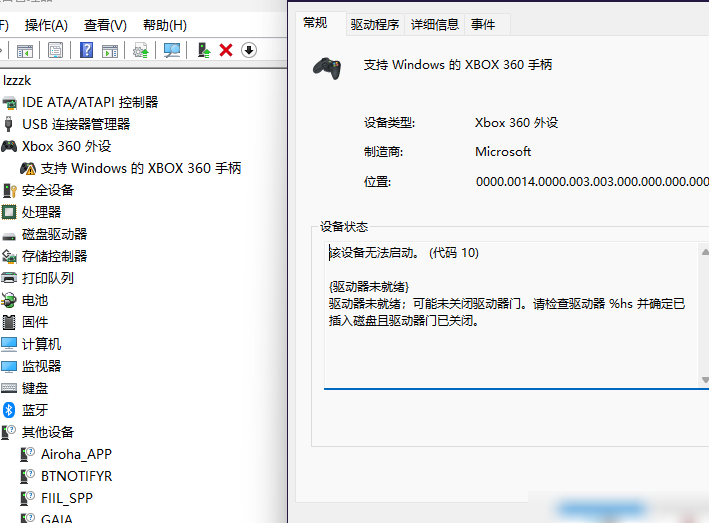
Task: Click the properties sheet toolbar icon
Action: (55, 50)
